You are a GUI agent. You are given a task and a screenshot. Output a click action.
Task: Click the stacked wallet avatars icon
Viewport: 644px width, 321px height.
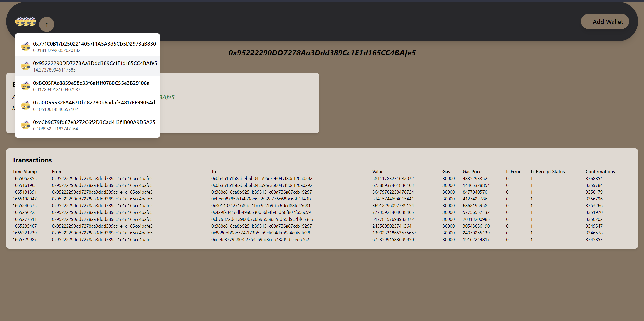25,22
